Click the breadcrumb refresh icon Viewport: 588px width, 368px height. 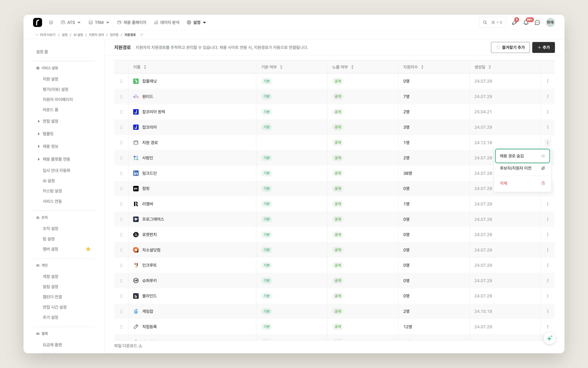(142, 35)
